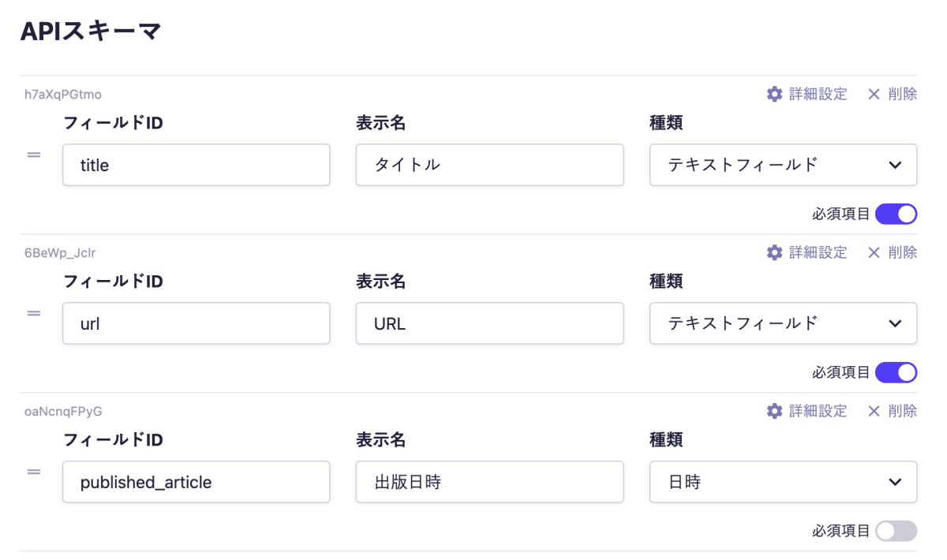Viewport: 947px width, 560px height.
Task: Click the gear icon for the title field
Action: point(774,93)
